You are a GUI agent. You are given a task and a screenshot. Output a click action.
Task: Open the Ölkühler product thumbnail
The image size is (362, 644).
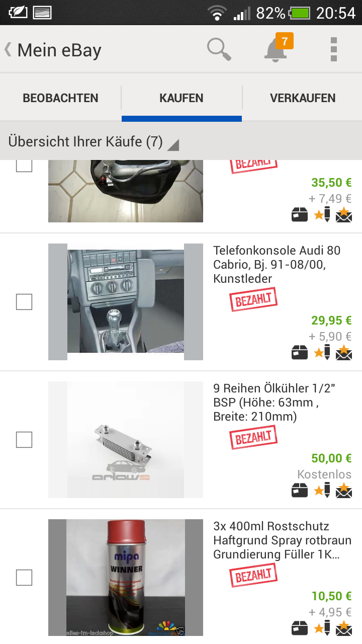coord(126,440)
